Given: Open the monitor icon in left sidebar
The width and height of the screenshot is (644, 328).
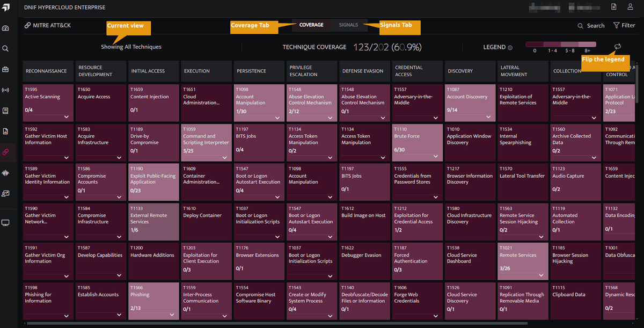Looking at the screenshot, I should click(6, 223).
